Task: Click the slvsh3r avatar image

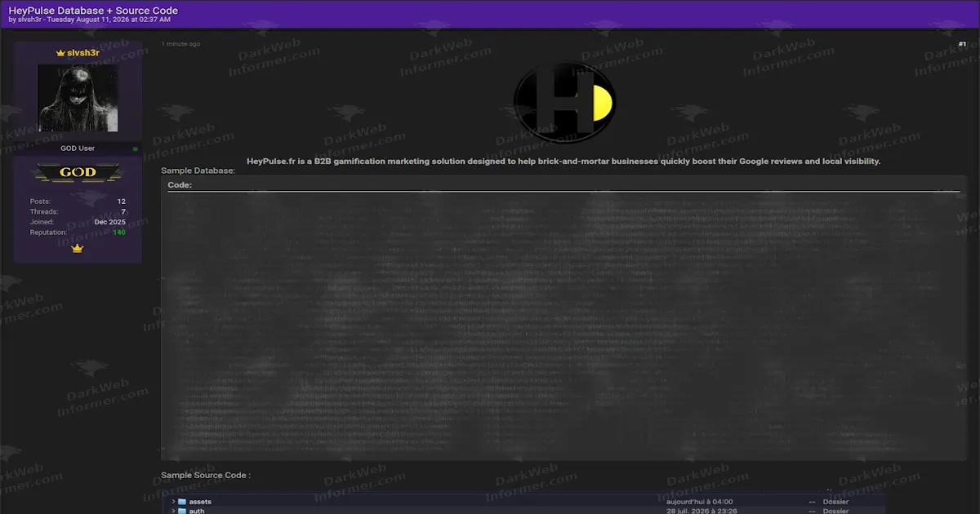Action: [x=78, y=99]
